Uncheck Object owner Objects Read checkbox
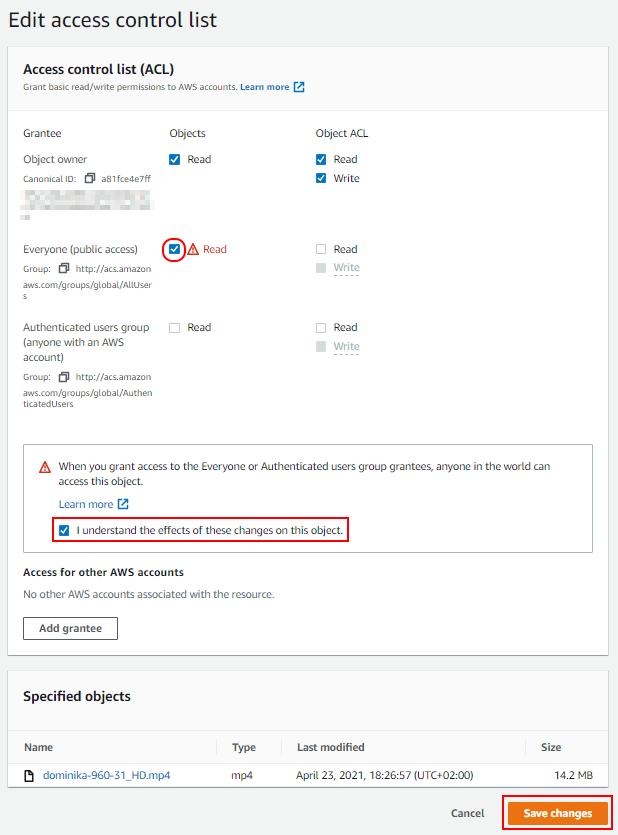Viewport: 618px width, 835px height. 174,159
